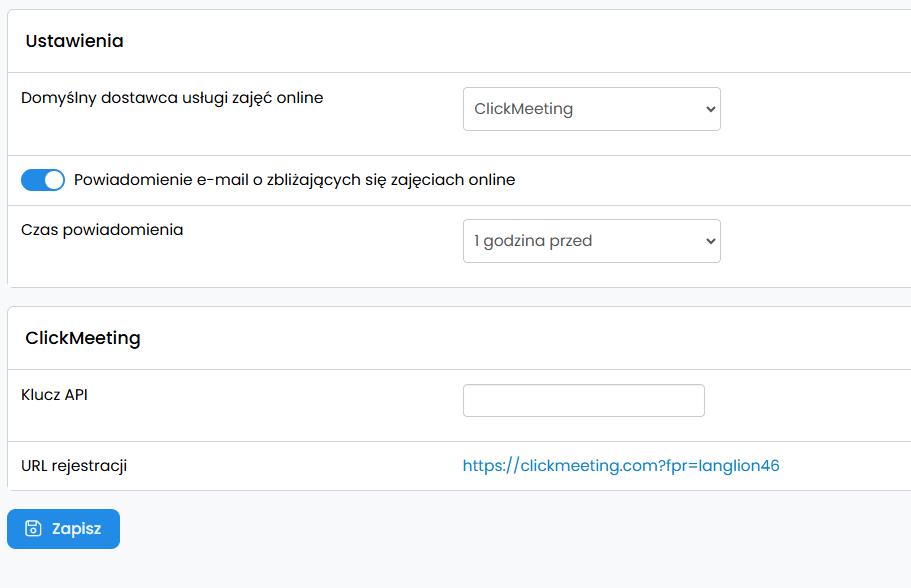Click the 'Ustawienia' section heading
This screenshot has height=588, width=911.
click(x=74, y=41)
